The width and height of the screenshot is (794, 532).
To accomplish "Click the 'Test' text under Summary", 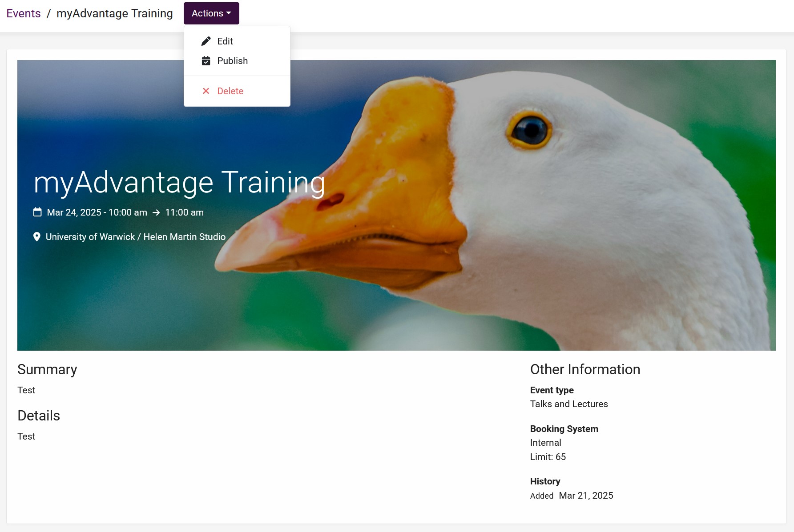I will (26, 390).
